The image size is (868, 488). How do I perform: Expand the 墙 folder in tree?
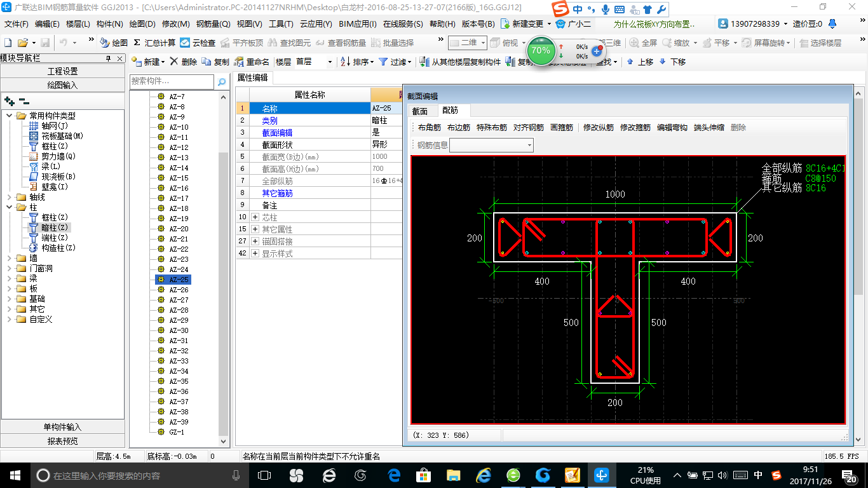point(10,258)
